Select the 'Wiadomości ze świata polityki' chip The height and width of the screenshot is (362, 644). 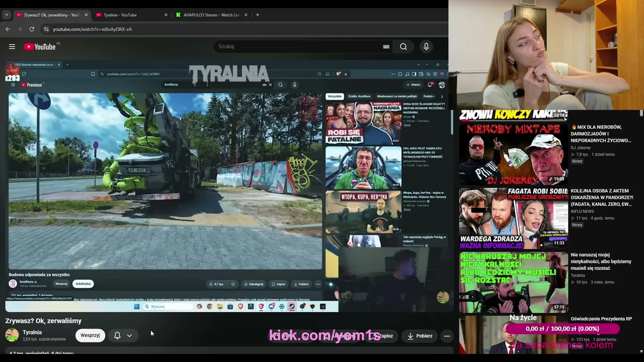click(x=397, y=97)
